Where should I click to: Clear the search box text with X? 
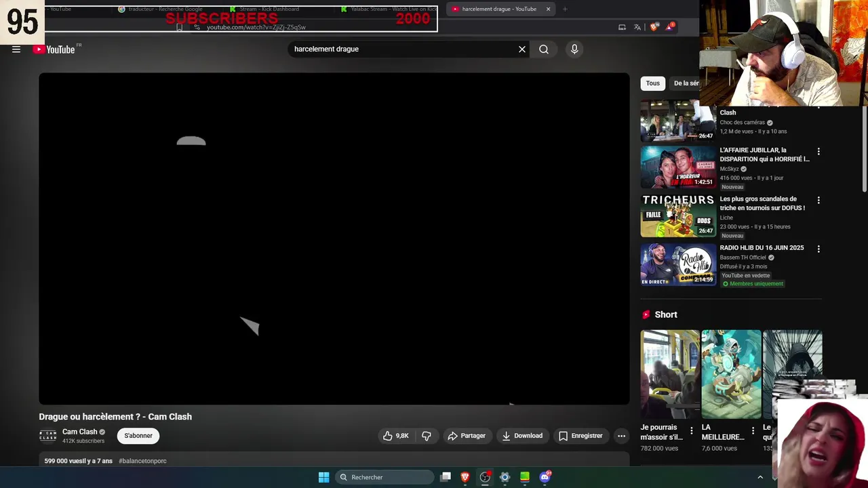point(522,49)
